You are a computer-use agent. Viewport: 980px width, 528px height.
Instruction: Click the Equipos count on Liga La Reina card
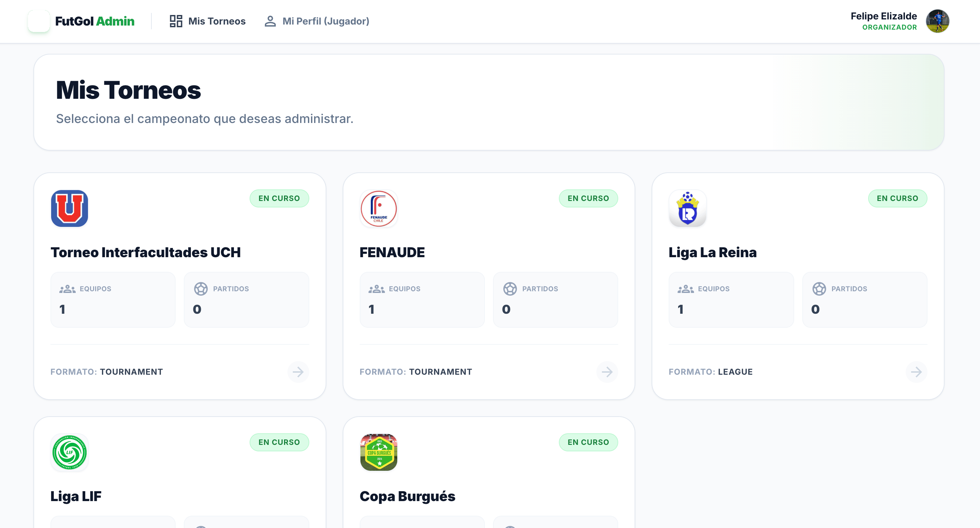(681, 309)
